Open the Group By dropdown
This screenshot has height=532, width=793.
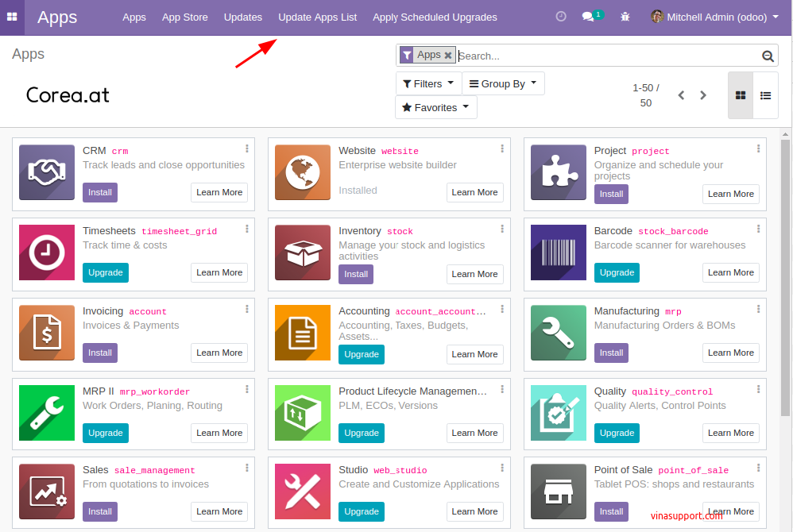point(503,83)
